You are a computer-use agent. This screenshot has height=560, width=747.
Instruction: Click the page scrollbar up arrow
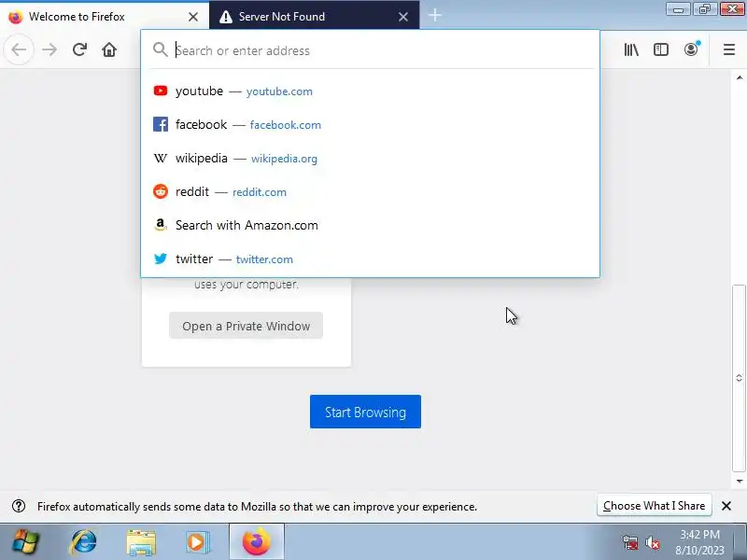click(x=740, y=77)
